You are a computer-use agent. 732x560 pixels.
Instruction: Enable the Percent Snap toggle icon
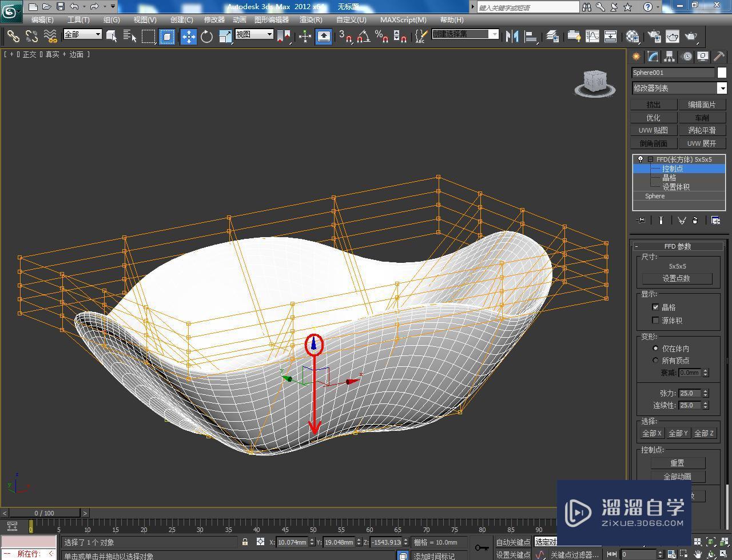click(x=381, y=35)
